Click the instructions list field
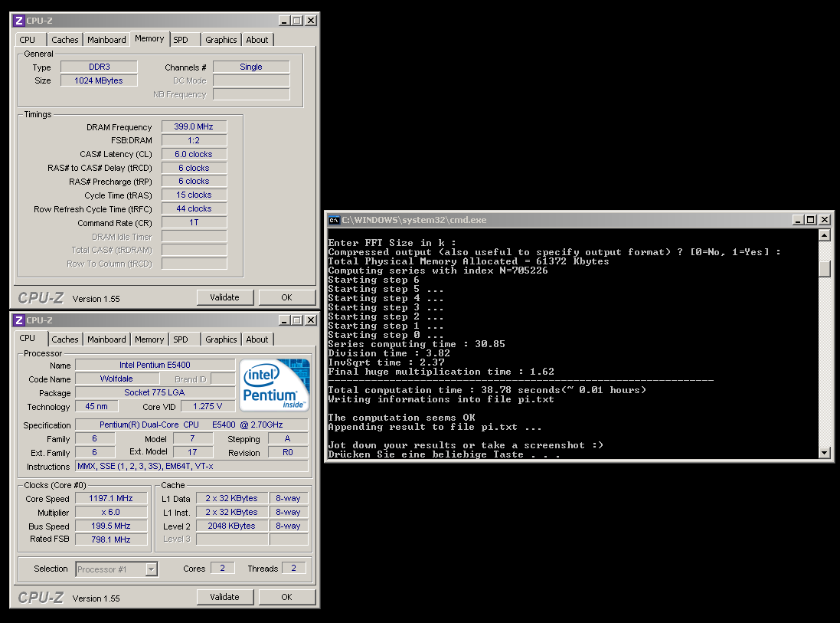Image resolution: width=840 pixels, height=623 pixels. pos(191,467)
